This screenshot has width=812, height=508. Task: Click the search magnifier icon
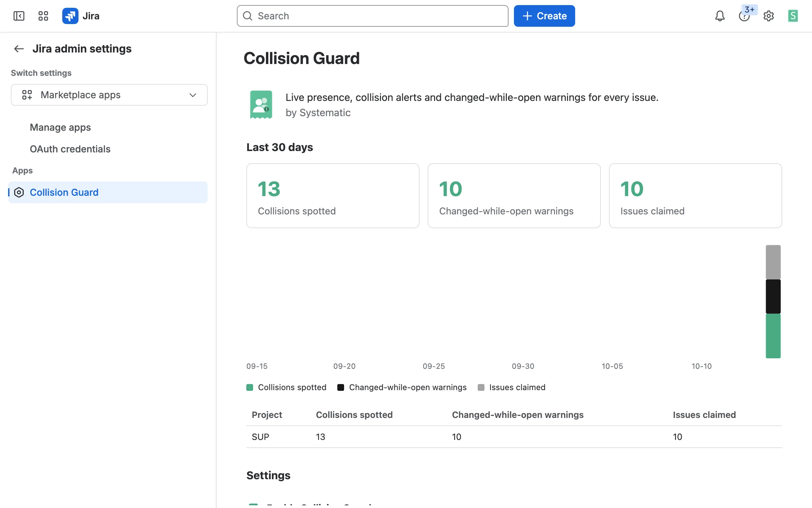(248, 16)
